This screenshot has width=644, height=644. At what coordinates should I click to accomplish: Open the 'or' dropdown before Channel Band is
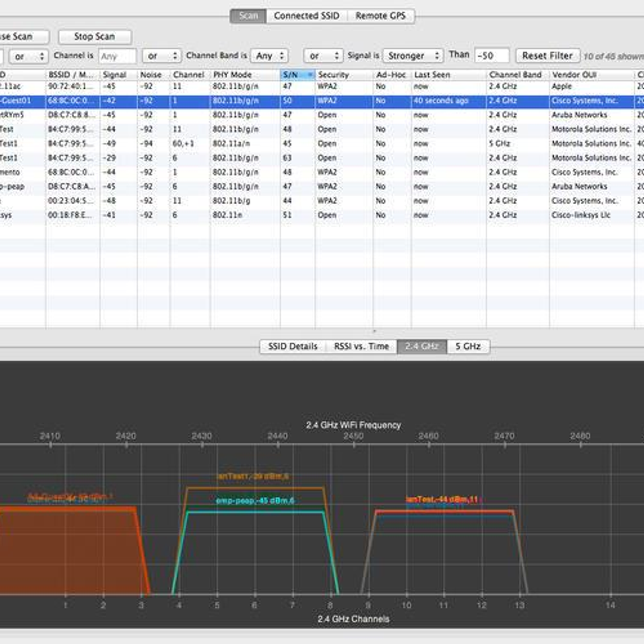[x=161, y=56]
